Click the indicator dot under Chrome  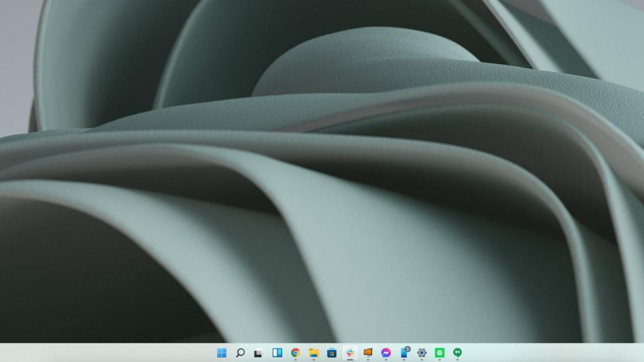coord(295,359)
